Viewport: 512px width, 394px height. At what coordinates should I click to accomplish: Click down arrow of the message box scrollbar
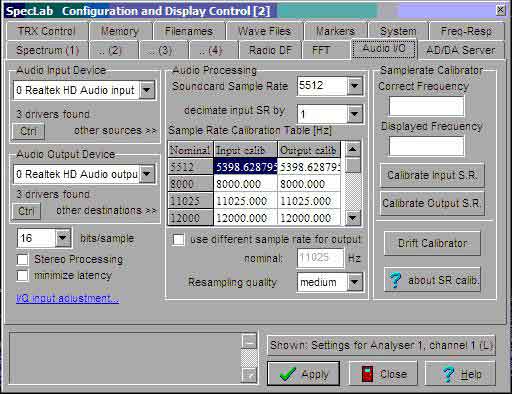pos(249,376)
